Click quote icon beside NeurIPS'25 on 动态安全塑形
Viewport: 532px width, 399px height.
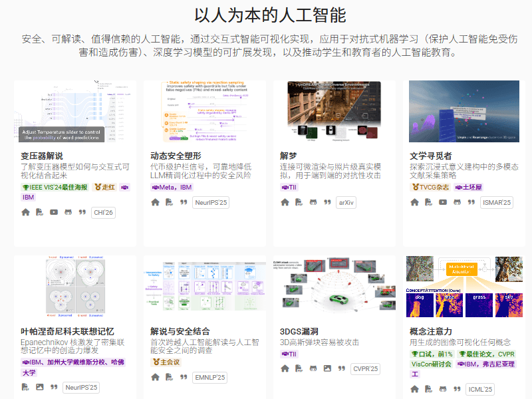click(x=184, y=203)
